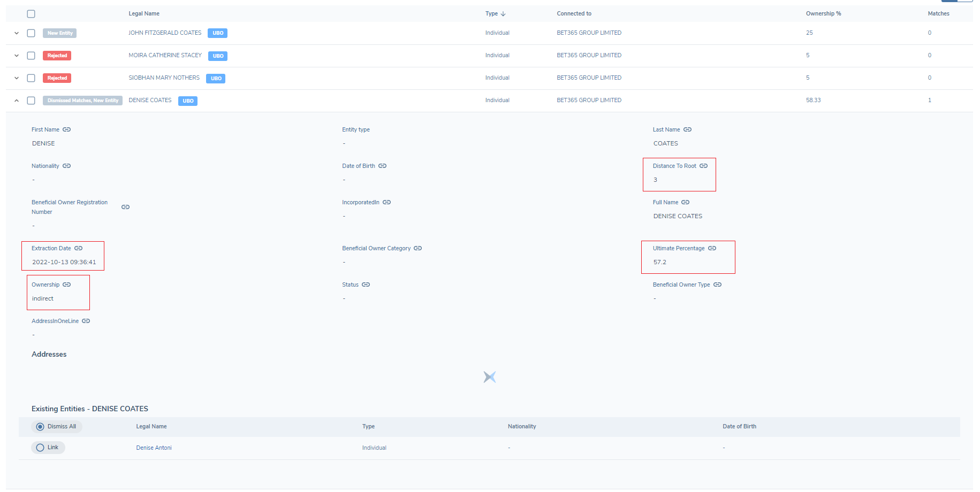
Task: Click link icon next to Extraction Date
Action: [x=78, y=248]
